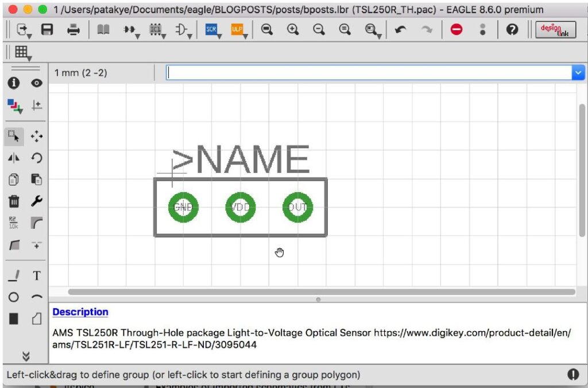Open the library book icon
This screenshot has height=388, width=588.
pyautogui.click(x=103, y=29)
